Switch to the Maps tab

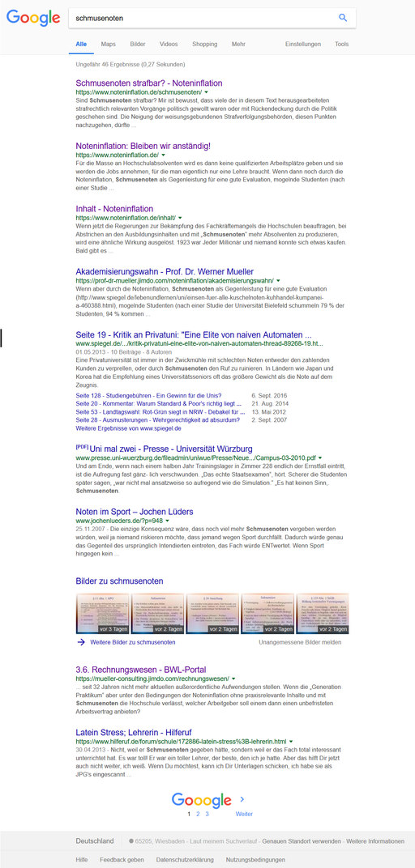109,44
